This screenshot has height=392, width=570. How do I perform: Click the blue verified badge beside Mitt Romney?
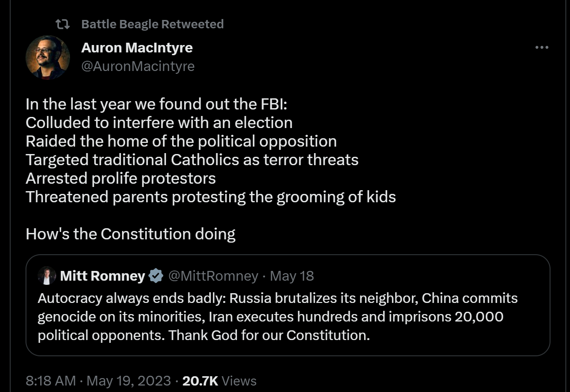[156, 276]
